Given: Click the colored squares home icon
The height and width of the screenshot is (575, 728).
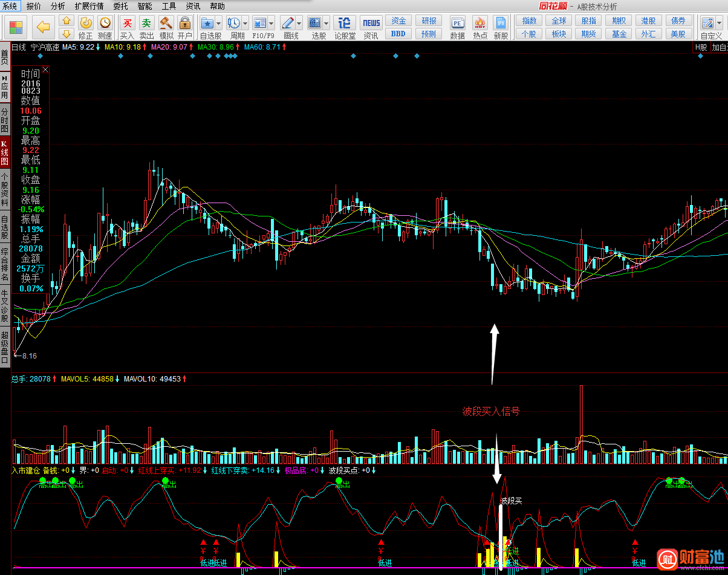Looking at the screenshot, I should [17, 27].
